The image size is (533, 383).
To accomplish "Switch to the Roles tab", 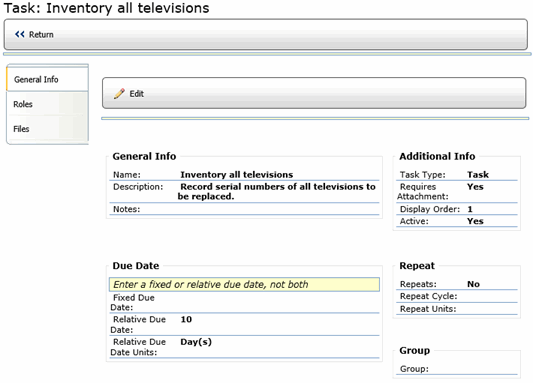I will (48, 104).
